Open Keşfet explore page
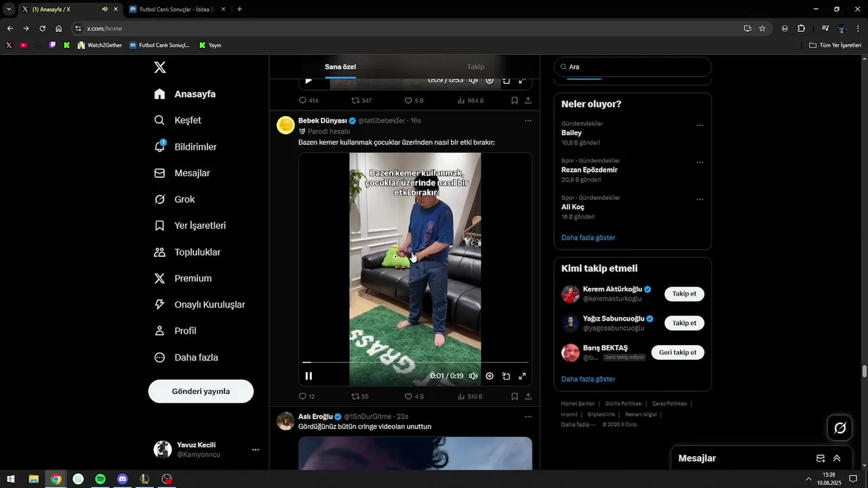The image size is (868, 488). (178, 120)
